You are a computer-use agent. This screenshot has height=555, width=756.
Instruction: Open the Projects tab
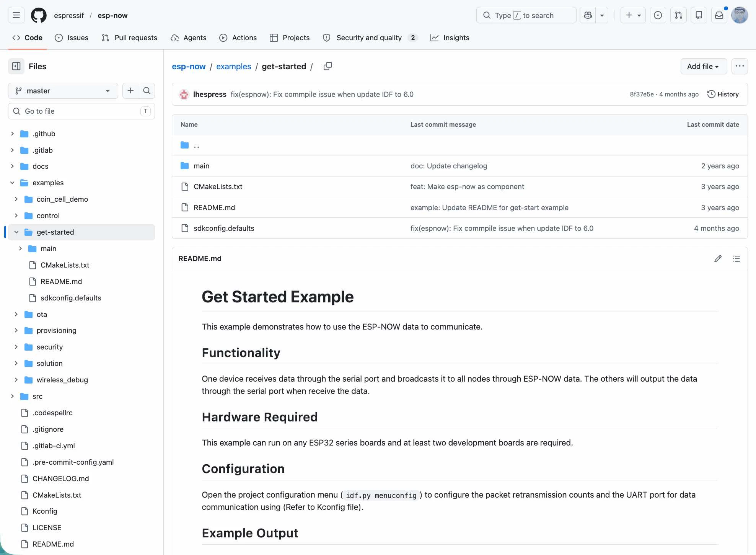pyautogui.click(x=290, y=38)
